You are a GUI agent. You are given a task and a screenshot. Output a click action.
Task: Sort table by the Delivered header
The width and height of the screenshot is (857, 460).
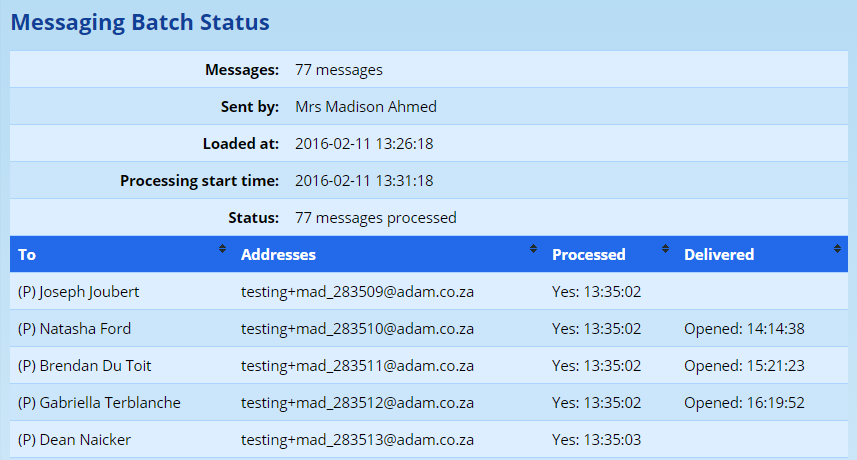tap(719, 255)
